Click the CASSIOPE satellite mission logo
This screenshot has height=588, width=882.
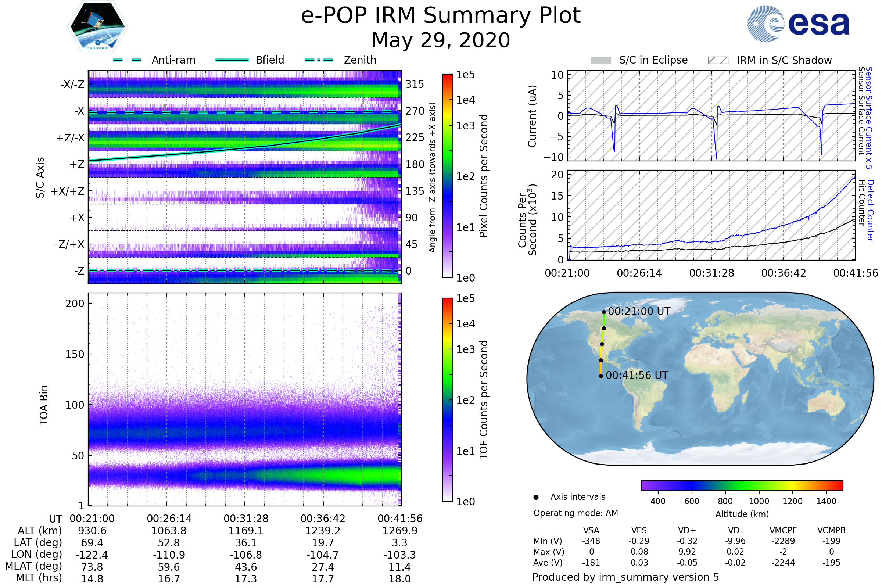pyautogui.click(x=97, y=27)
